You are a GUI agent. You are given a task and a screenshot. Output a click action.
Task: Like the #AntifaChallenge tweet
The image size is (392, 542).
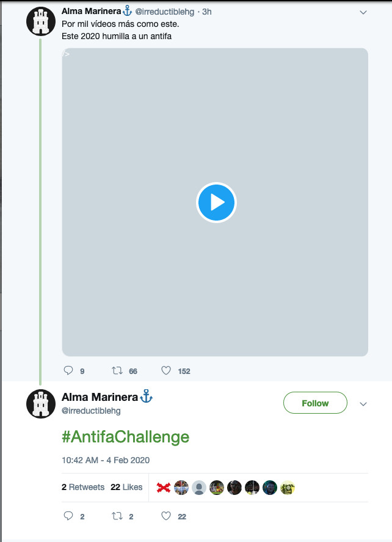click(166, 516)
